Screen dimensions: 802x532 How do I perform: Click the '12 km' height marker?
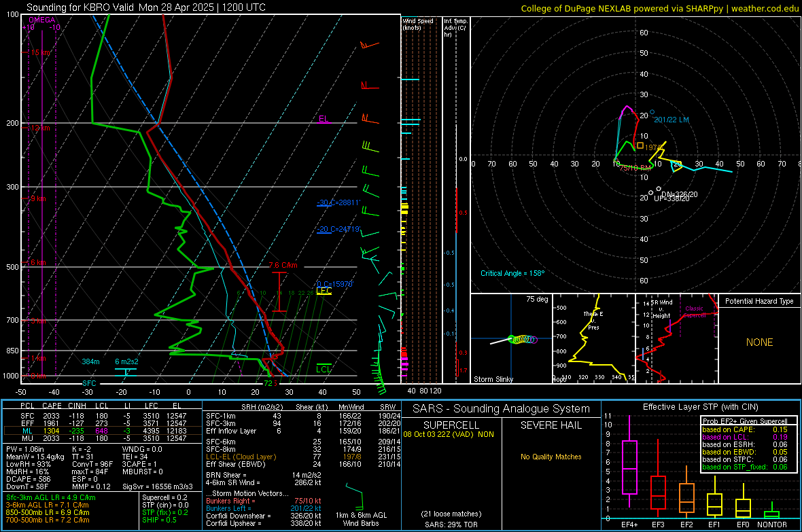pos(41,128)
